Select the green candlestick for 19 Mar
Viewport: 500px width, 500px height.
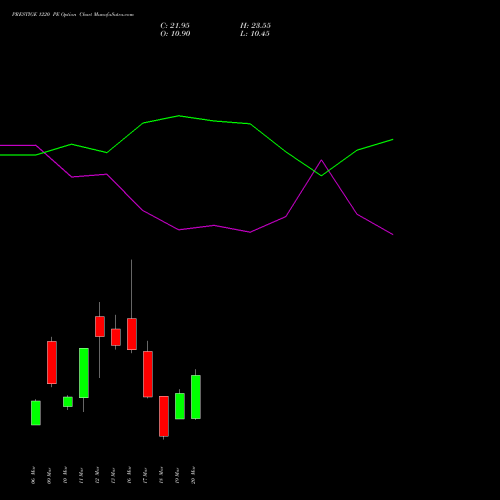[180, 406]
